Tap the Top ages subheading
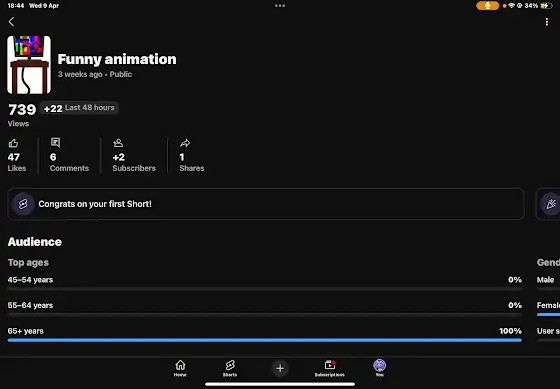This screenshot has height=389, width=560. coord(28,263)
